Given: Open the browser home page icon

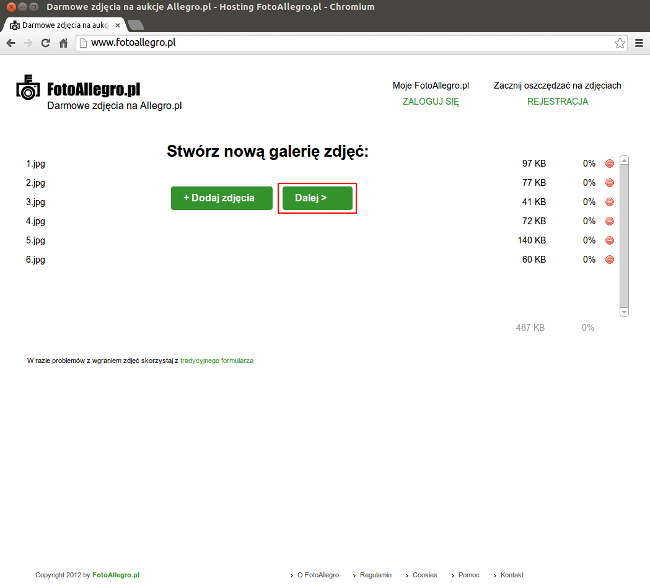Looking at the screenshot, I should point(63,43).
